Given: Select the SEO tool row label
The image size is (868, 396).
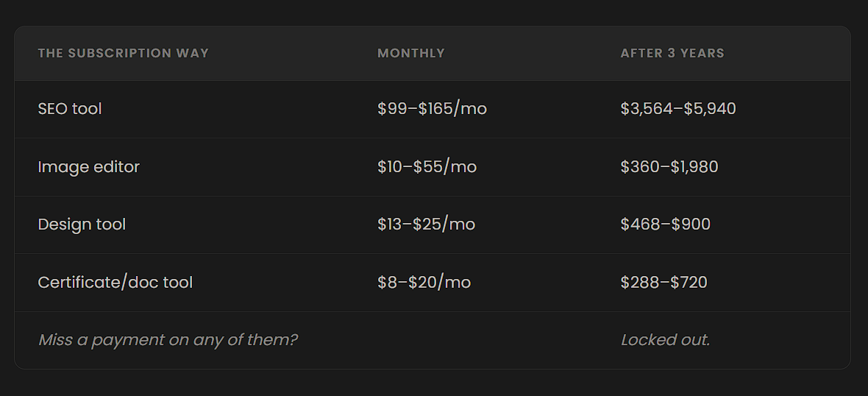Looking at the screenshot, I should (x=70, y=108).
